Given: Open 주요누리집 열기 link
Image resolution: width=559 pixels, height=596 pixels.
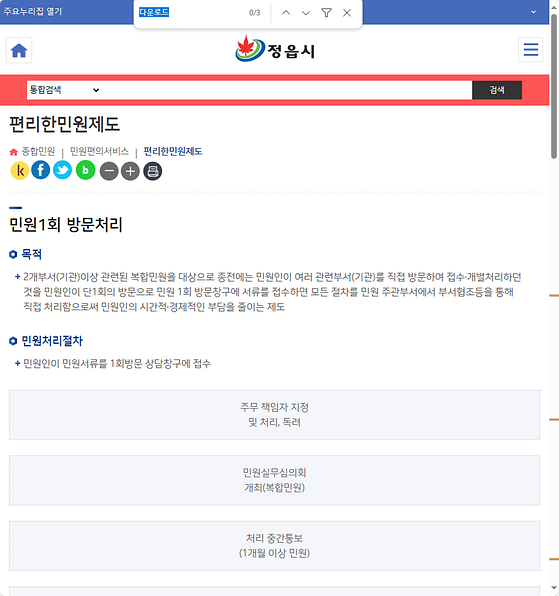Looking at the screenshot, I should 33,11.
